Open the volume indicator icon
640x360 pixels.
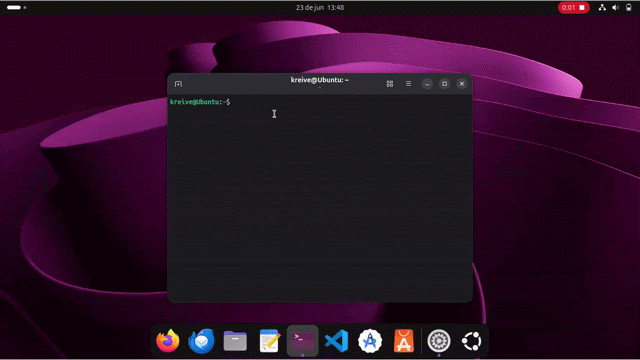[616, 7]
